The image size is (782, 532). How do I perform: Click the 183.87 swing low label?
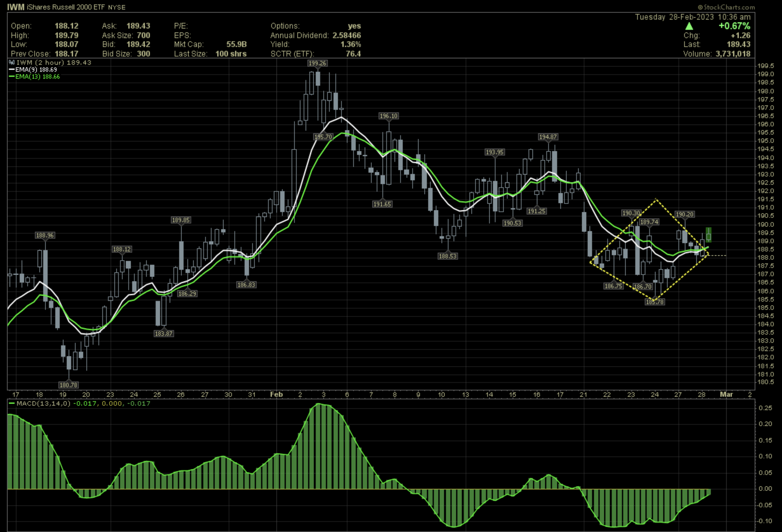click(164, 334)
